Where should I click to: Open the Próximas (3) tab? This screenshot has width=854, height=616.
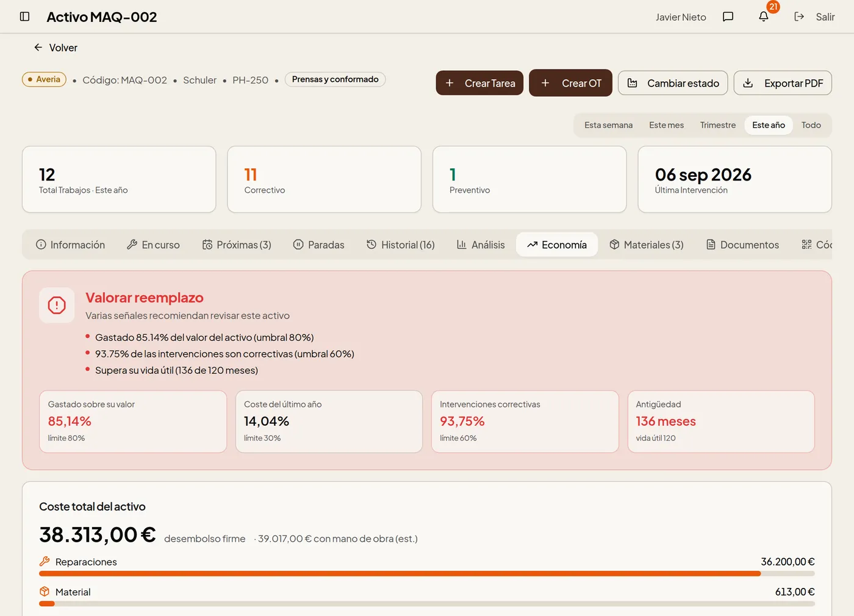click(x=237, y=245)
